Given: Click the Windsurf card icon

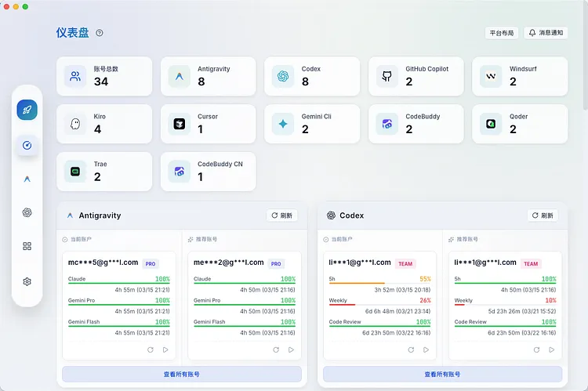Looking at the screenshot, I should tap(491, 76).
